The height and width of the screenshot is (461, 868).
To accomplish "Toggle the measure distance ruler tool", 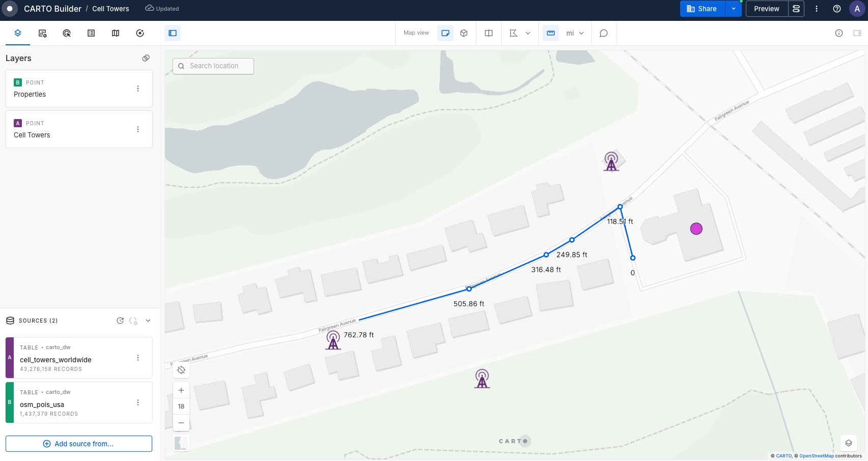I will 551,33.
